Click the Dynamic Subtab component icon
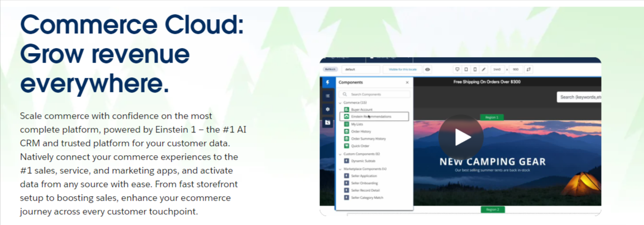Viewport: 644px width, 225px height. click(x=347, y=161)
